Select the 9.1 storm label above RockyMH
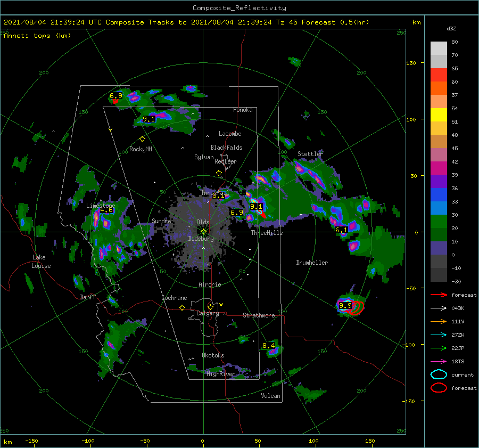 click(x=149, y=119)
